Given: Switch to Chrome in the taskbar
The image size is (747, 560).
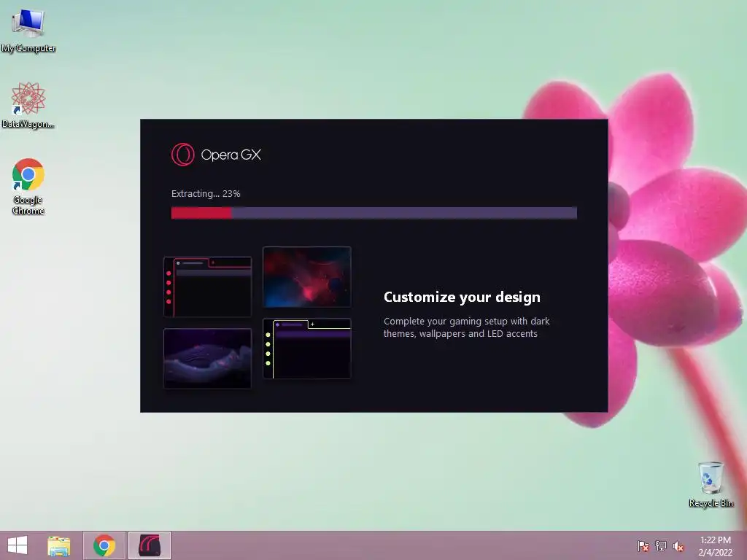Looking at the screenshot, I should pyautogui.click(x=104, y=545).
